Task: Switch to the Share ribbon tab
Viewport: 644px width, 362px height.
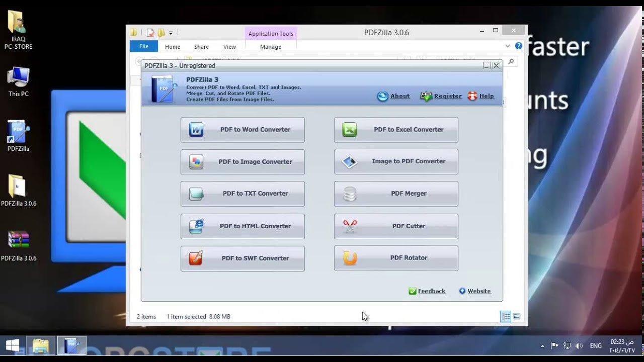Action: click(201, 47)
